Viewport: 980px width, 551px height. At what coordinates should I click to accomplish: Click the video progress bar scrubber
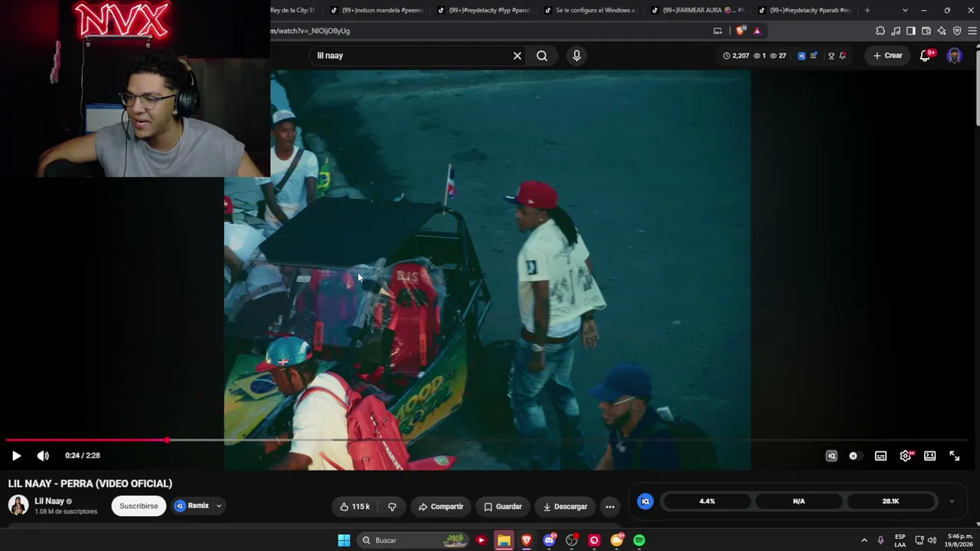click(x=167, y=440)
